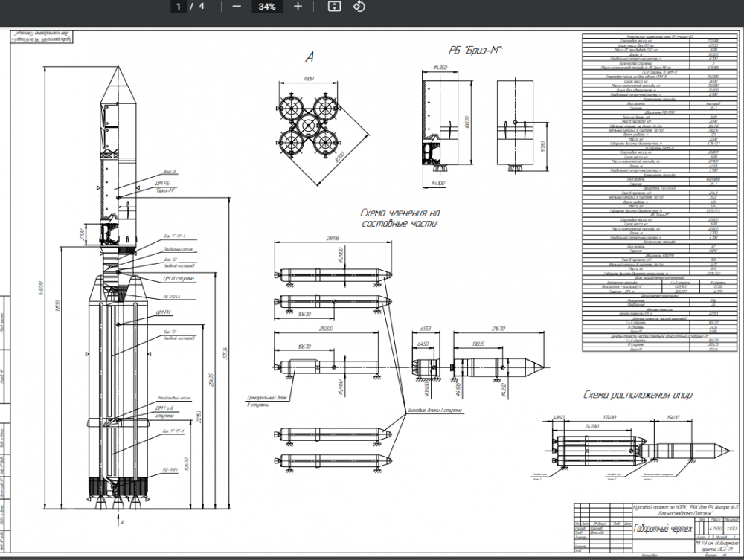Click the 28118 dimension on top booster
744x560 pixels.
tap(333, 238)
